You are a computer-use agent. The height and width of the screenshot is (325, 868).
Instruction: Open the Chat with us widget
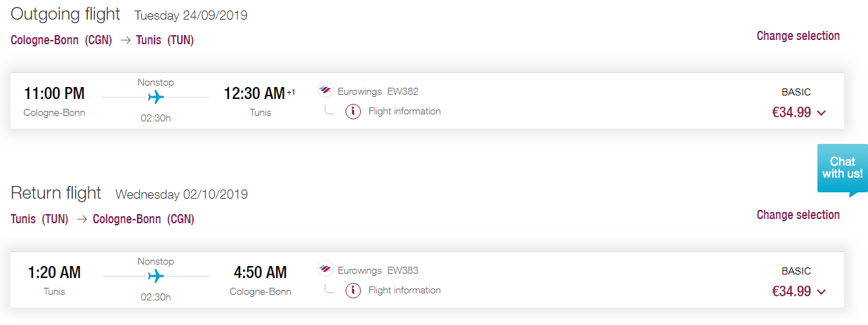pyautogui.click(x=842, y=170)
